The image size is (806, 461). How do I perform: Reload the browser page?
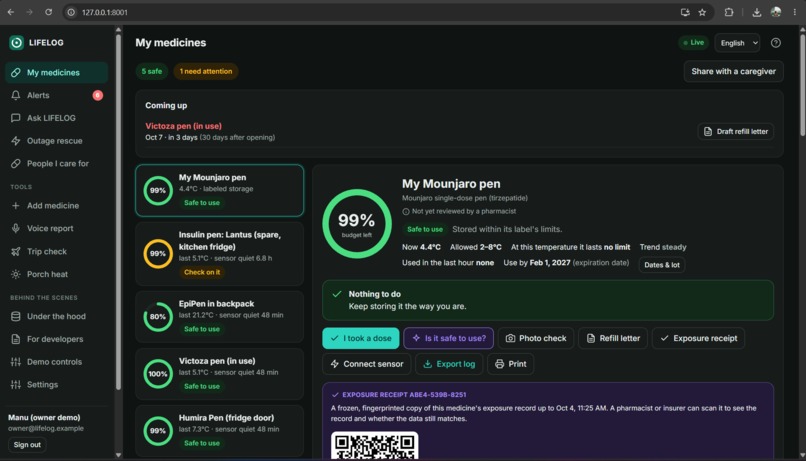[x=48, y=12]
